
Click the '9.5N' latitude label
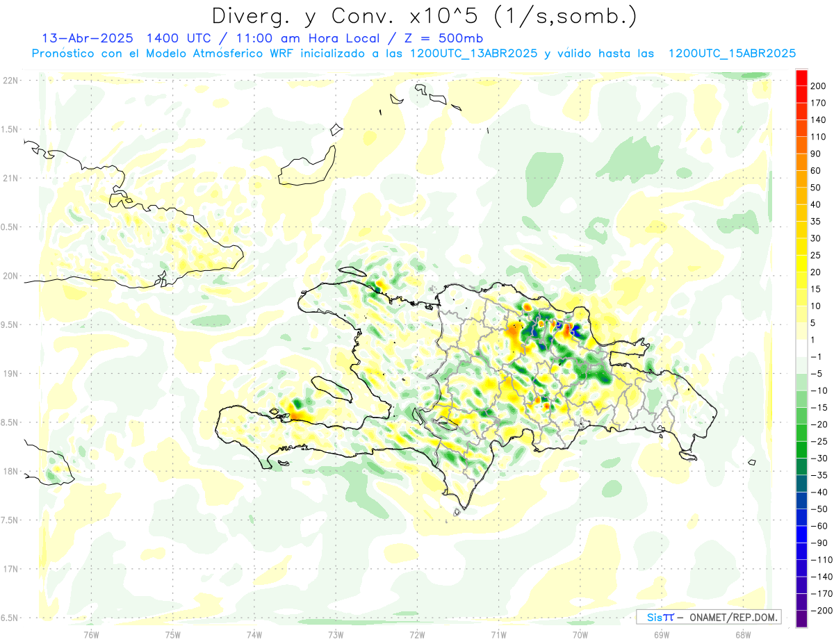[x=10, y=324]
